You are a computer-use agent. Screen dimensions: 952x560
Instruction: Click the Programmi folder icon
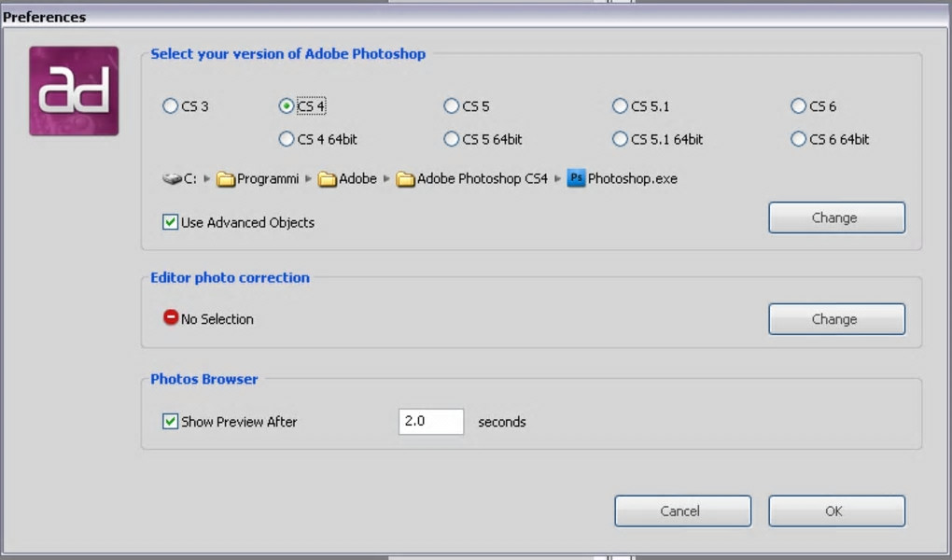226,178
